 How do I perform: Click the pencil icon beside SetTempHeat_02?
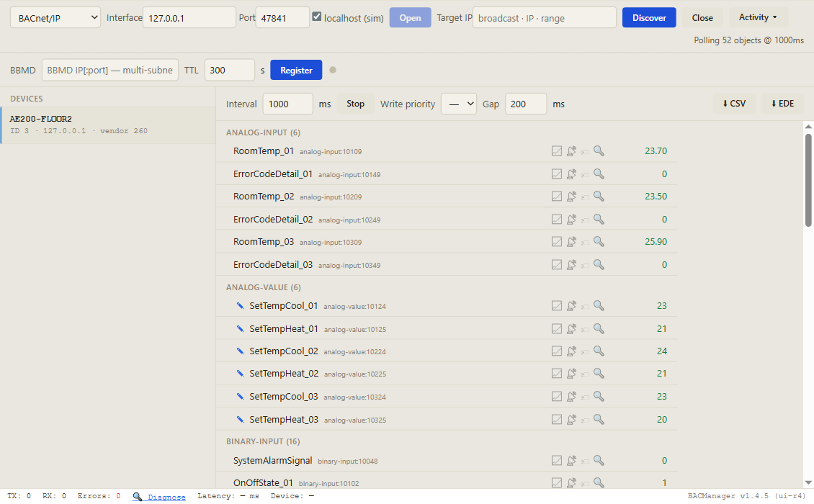(x=240, y=373)
